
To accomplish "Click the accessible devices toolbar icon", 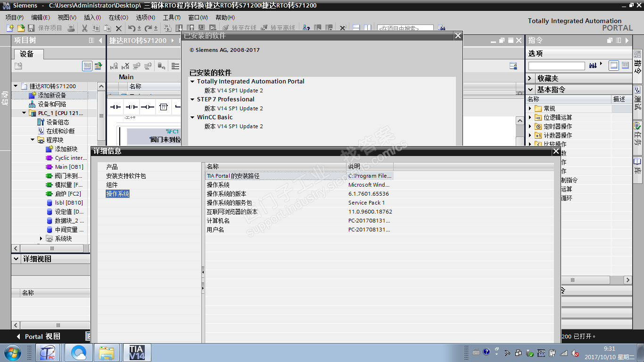I will (x=306, y=28).
